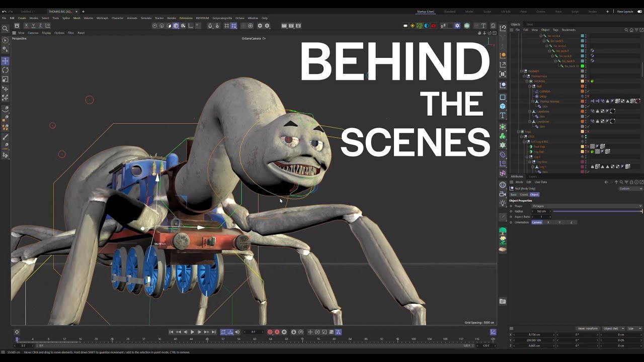
Task: Go to start of timeline
Action: (x=171, y=332)
